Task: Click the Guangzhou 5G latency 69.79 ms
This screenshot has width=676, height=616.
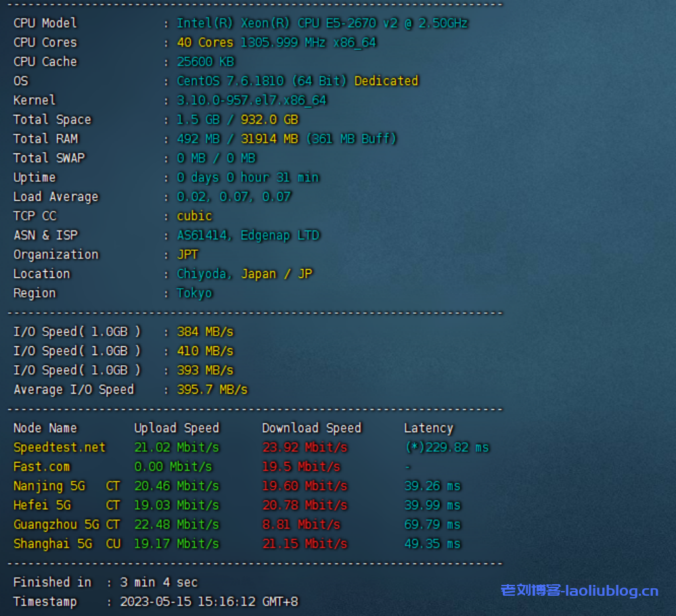Action: 432,525
